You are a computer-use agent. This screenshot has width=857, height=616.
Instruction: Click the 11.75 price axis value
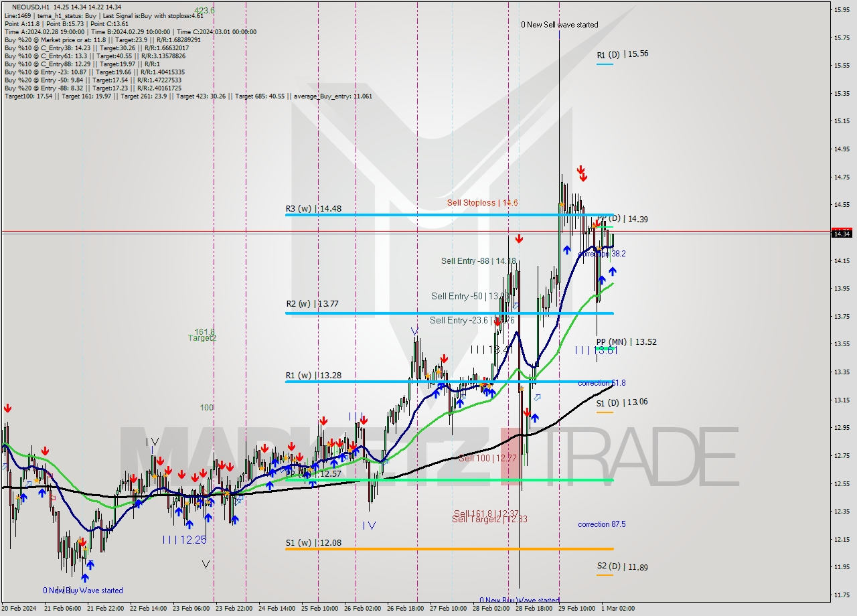pyautogui.click(x=842, y=595)
